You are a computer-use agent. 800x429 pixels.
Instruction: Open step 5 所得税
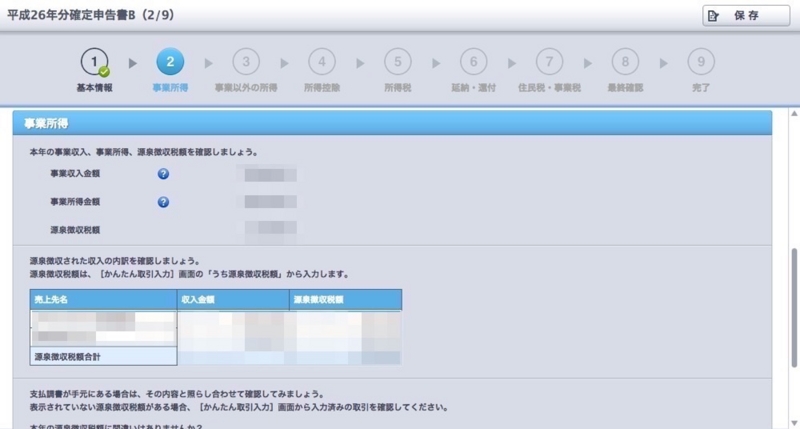click(x=397, y=62)
